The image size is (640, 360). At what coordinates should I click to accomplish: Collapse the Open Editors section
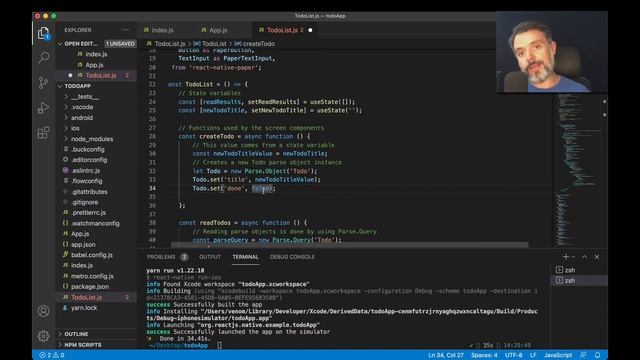click(96, 43)
